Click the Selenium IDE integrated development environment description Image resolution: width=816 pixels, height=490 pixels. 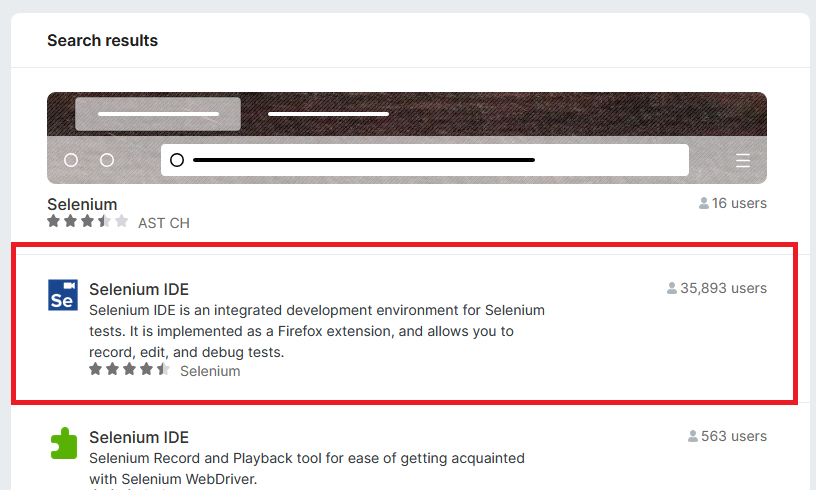pos(317,331)
